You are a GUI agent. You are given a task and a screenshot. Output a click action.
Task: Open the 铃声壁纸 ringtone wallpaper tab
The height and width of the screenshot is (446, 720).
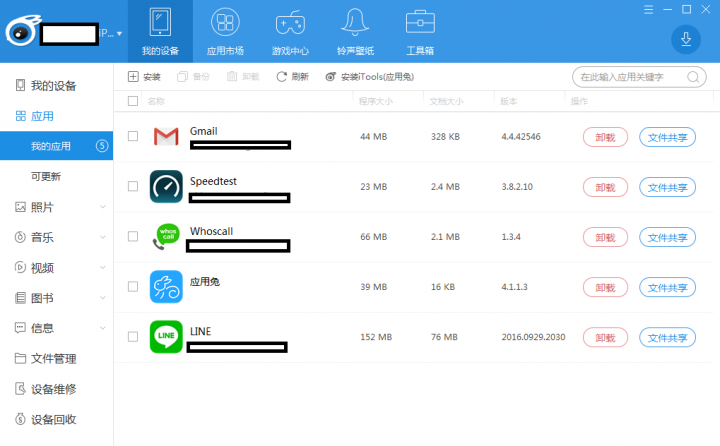pyautogui.click(x=355, y=31)
